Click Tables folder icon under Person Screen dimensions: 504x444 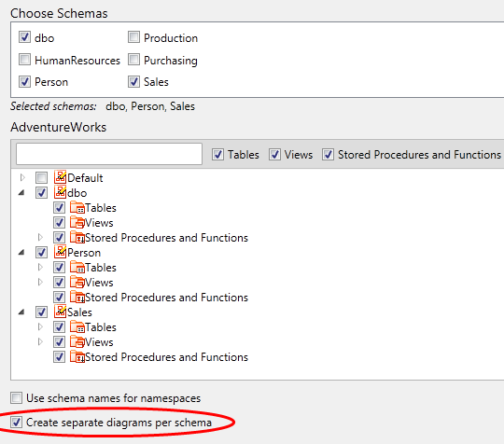click(77, 268)
